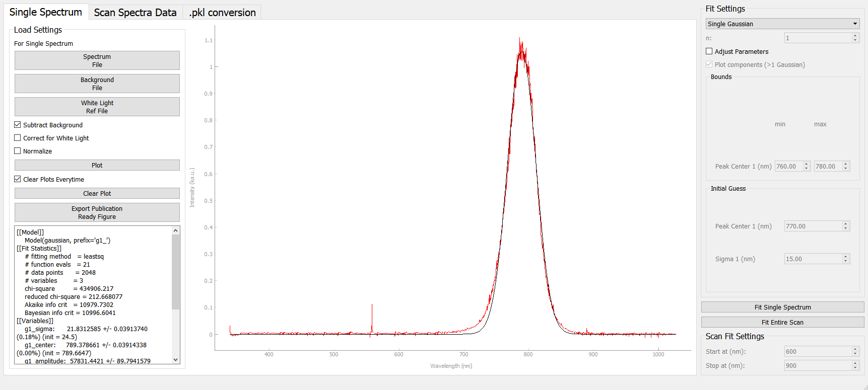Switch to the Single Spectrum tab
Image resolution: width=868 pixels, height=390 pixels.
[46, 12]
